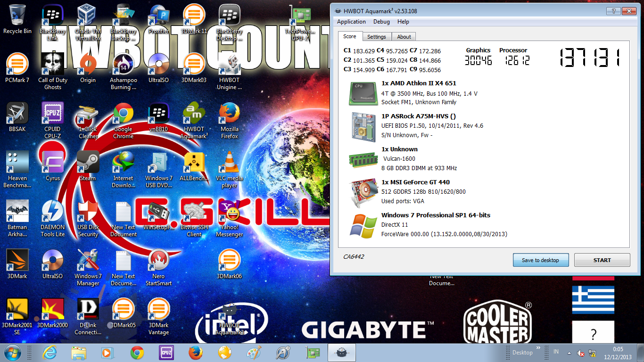Select the Origin desktop shortcut
The width and height of the screenshot is (644, 362).
pyautogui.click(x=88, y=68)
